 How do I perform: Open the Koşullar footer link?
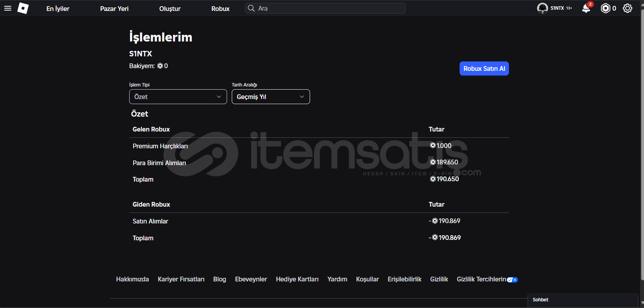click(x=367, y=279)
